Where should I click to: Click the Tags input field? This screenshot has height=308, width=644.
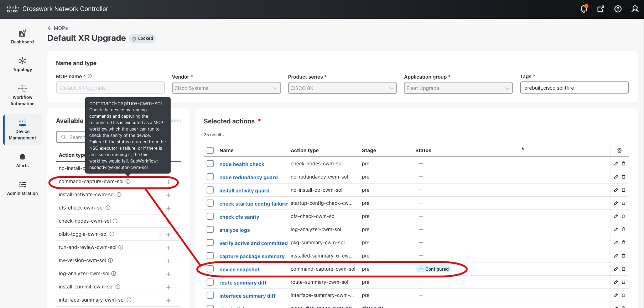[x=574, y=88]
